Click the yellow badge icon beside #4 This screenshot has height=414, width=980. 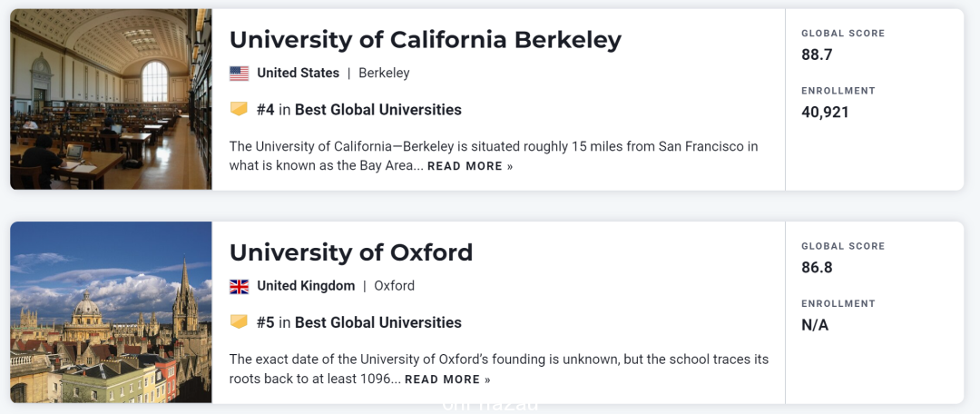[239, 110]
